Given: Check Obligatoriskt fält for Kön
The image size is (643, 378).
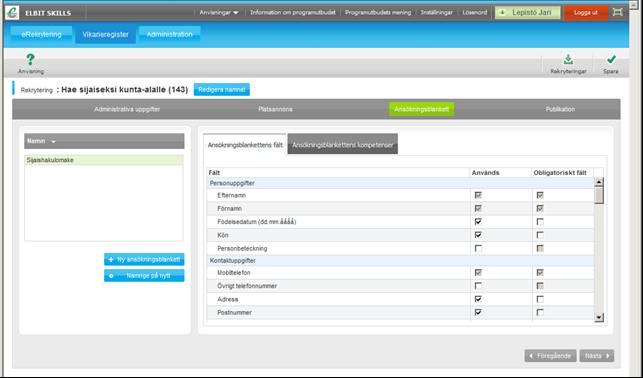Looking at the screenshot, I should pyautogui.click(x=540, y=235).
